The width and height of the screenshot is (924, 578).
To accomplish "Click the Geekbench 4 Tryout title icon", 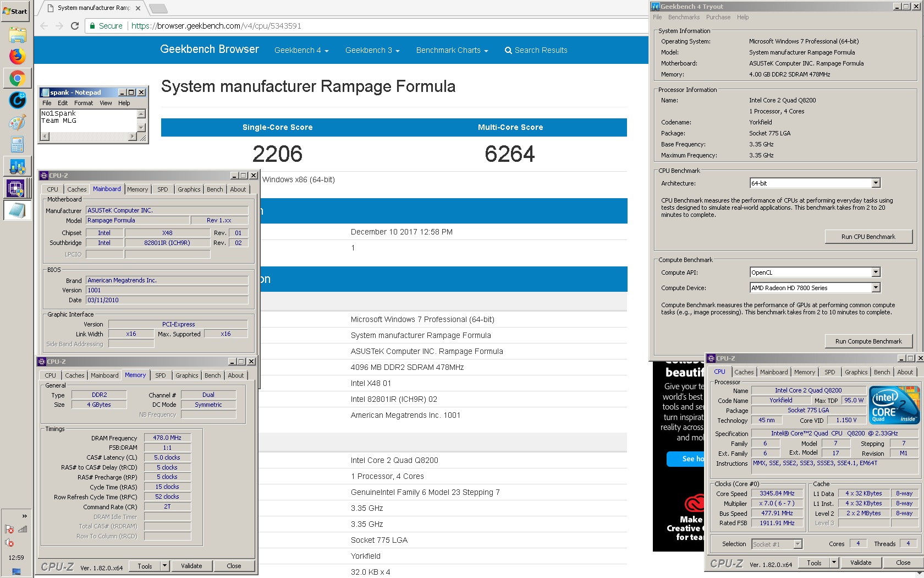I will click(x=655, y=7).
